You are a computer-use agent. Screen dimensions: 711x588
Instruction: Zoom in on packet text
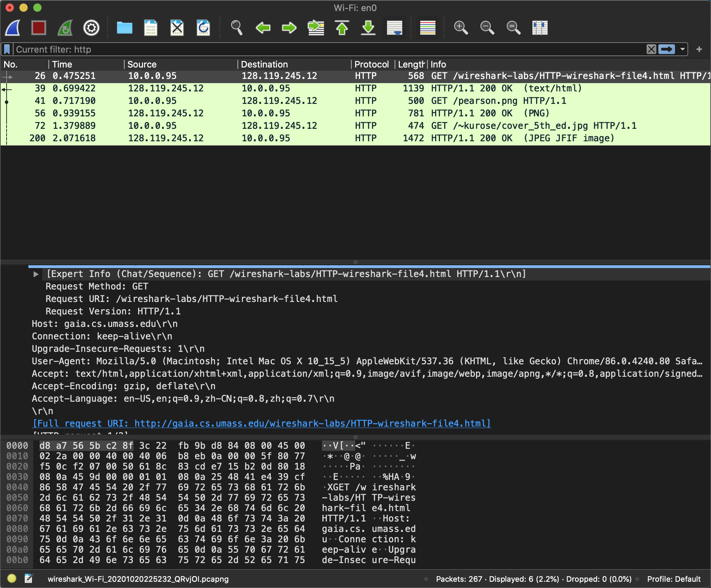pos(461,28)
